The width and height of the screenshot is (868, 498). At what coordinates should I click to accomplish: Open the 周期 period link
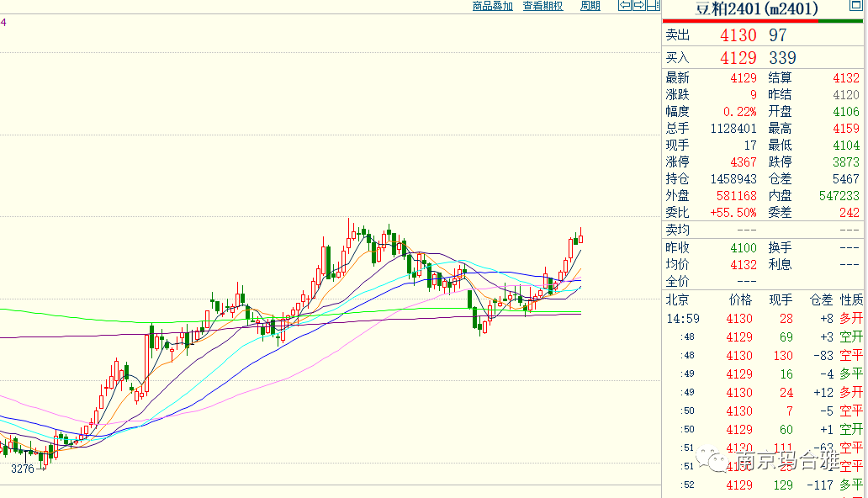(x=590, y=6)
